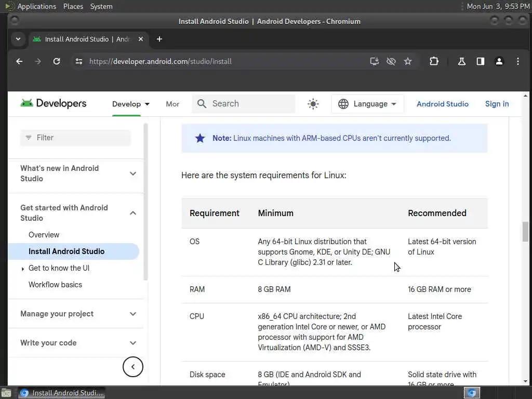532x399 pixels.
Task: Select Install Android Studio sidebar item
Action: [x=74, y=251]
